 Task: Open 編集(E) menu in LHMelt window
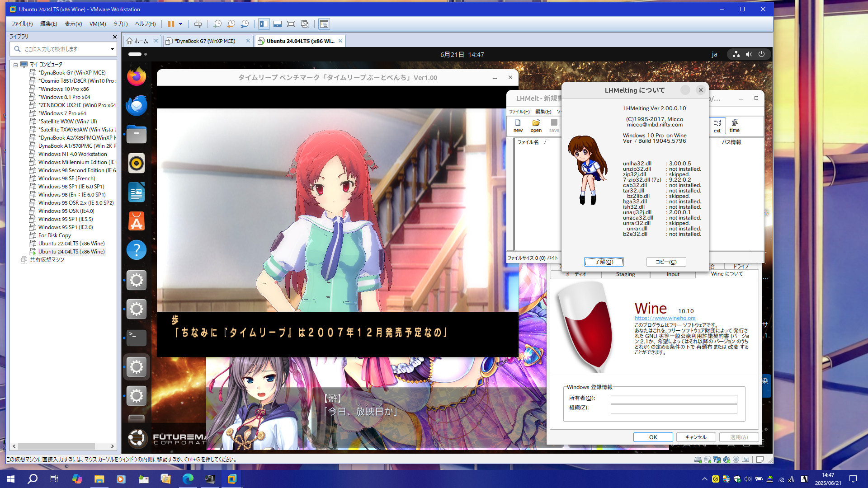543,112
